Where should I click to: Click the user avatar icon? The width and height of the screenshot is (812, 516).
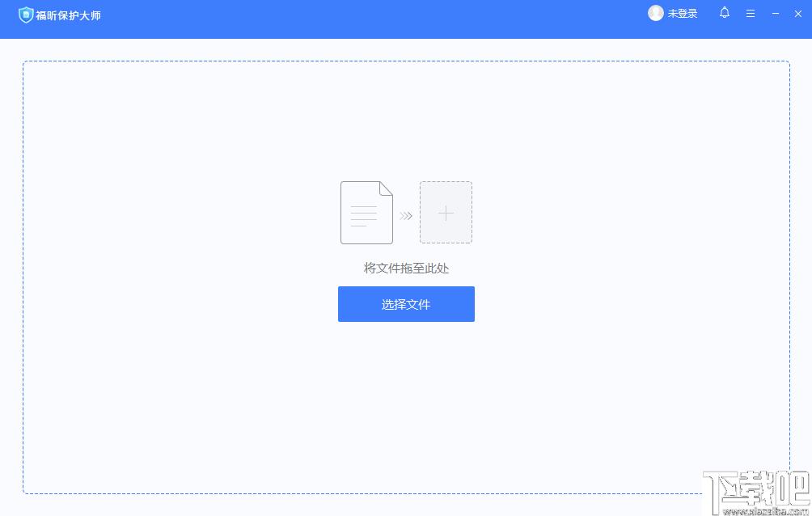[656, 13]
